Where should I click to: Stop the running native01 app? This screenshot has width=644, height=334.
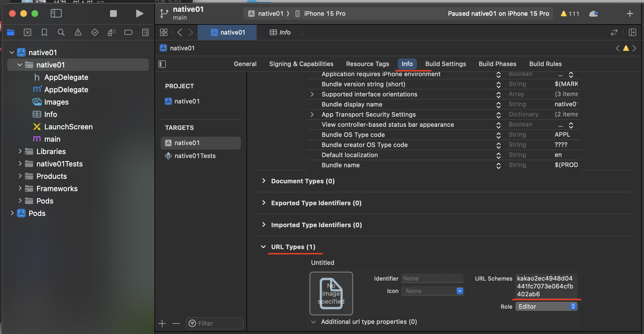[113, 13]
